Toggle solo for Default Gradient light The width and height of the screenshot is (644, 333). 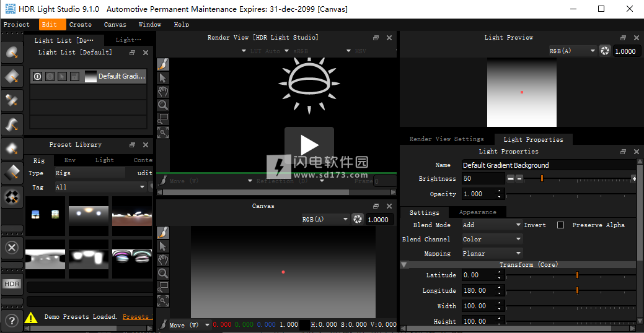(50, 76)
